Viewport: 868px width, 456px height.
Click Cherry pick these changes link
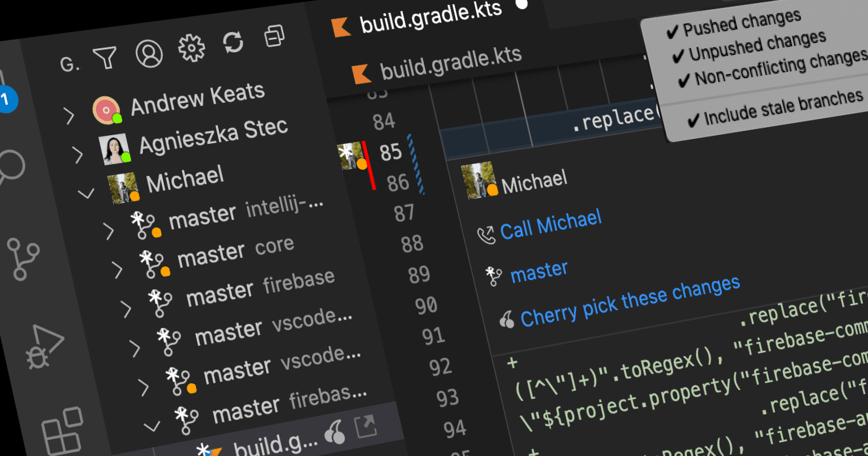pyautogui.click(x=629, y=301)
